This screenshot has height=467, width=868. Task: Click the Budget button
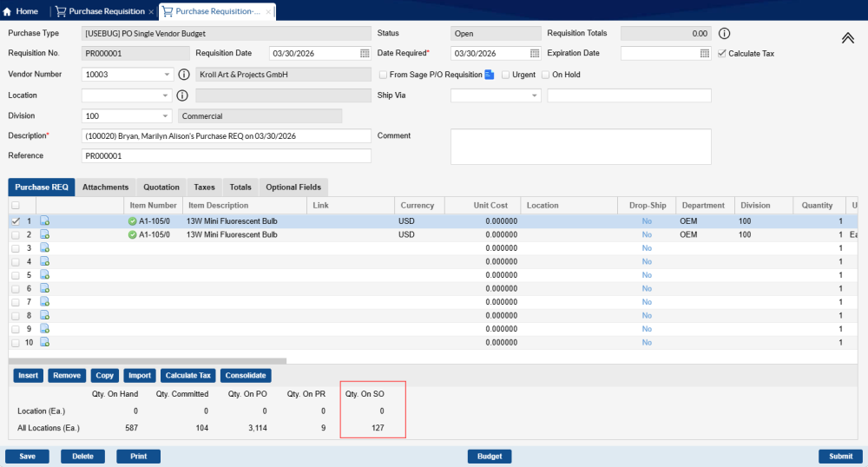tap(490, 456)
